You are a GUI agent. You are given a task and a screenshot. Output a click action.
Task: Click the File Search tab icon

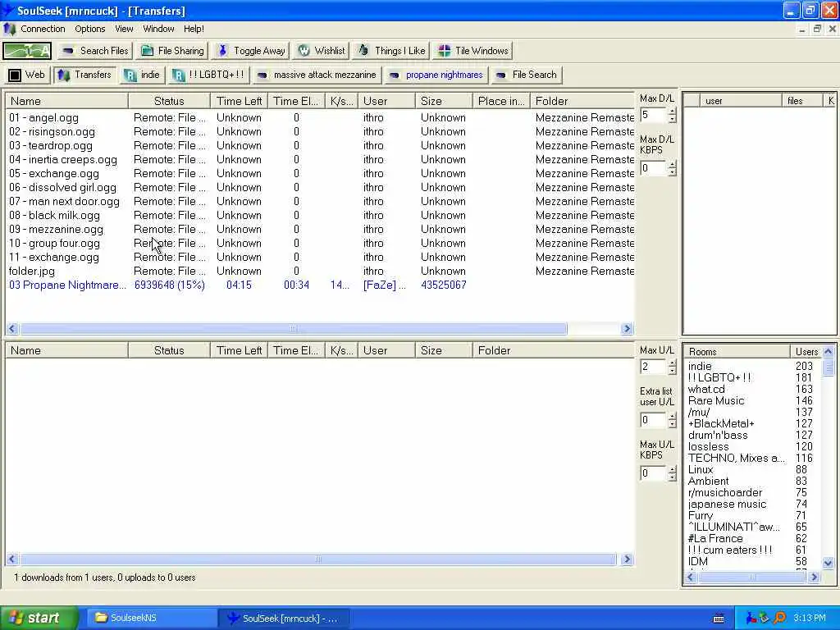[500, 75]
